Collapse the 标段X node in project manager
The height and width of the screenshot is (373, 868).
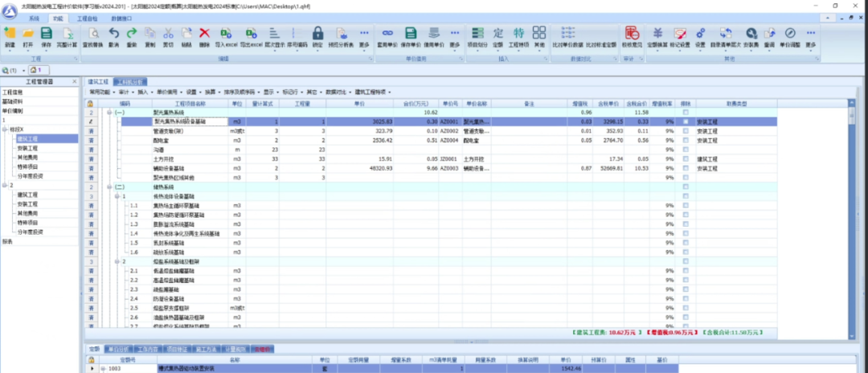5,129
